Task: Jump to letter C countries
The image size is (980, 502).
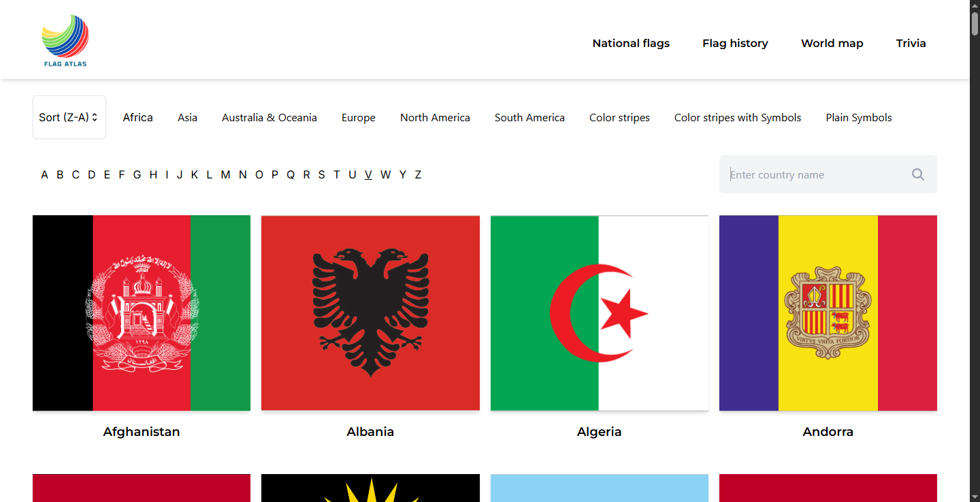Action: coord(76,174)
